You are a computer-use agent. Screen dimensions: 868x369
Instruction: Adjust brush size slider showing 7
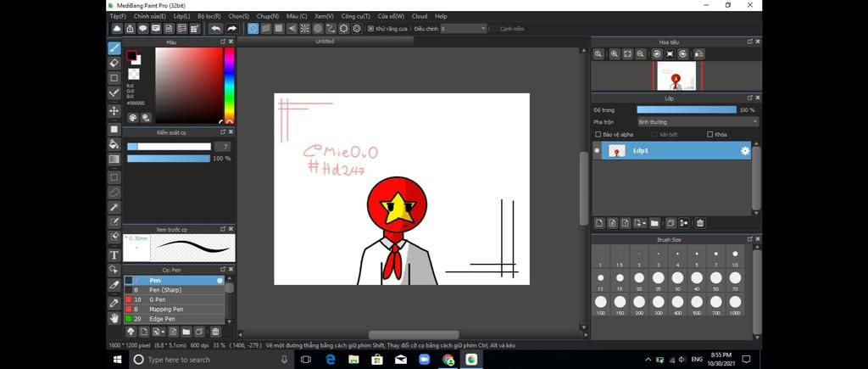169,147
